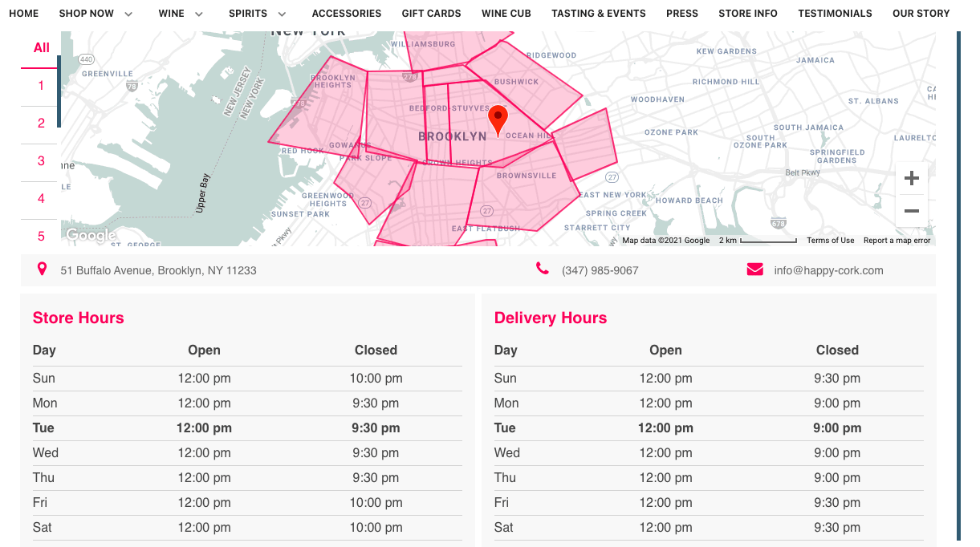Click the East Flatbush map label
Viewport: 980px width, 547px height.
coord(486,229)
